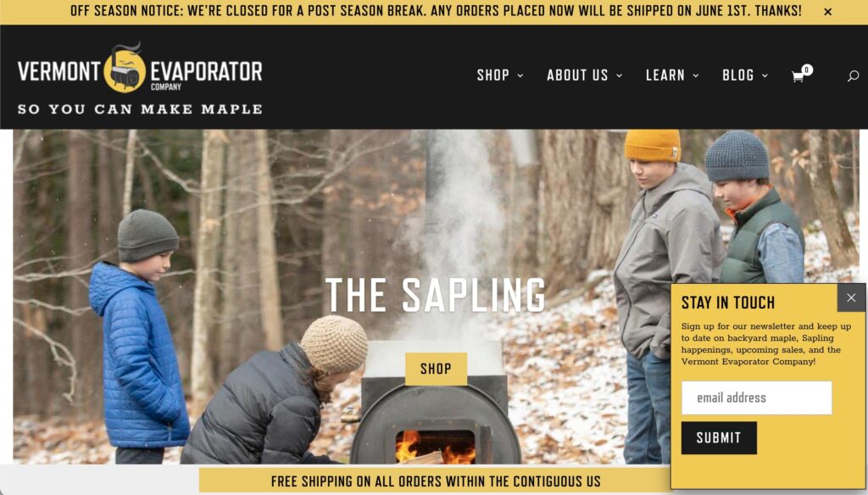
Task: Open the Shop navigation item
Action: (493, 75)
